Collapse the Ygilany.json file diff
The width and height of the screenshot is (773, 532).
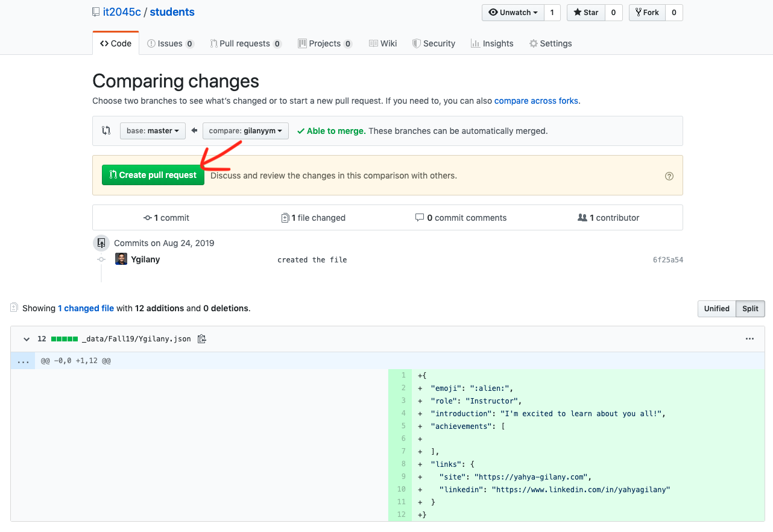26,339
